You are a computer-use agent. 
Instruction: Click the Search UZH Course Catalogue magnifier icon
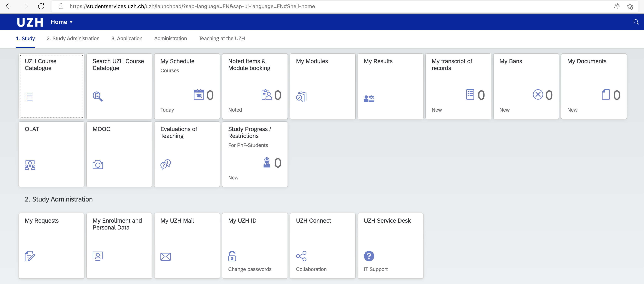pos(97,96)
